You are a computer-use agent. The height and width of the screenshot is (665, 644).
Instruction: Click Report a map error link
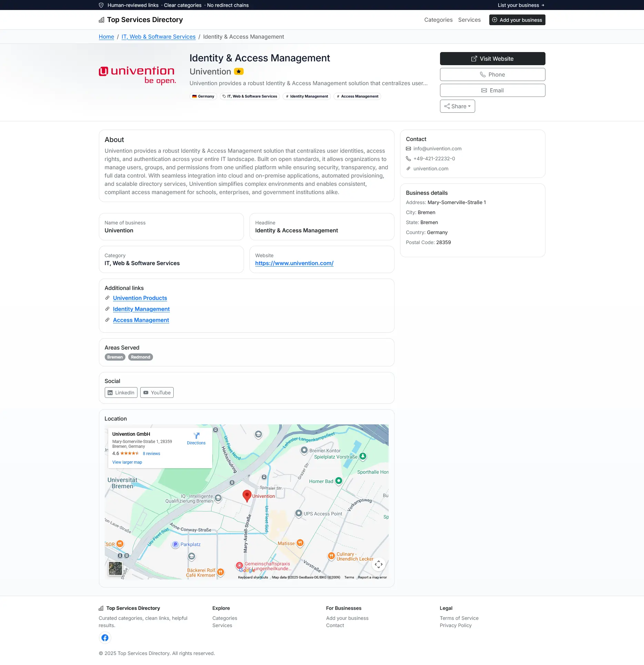click(372, 577)
